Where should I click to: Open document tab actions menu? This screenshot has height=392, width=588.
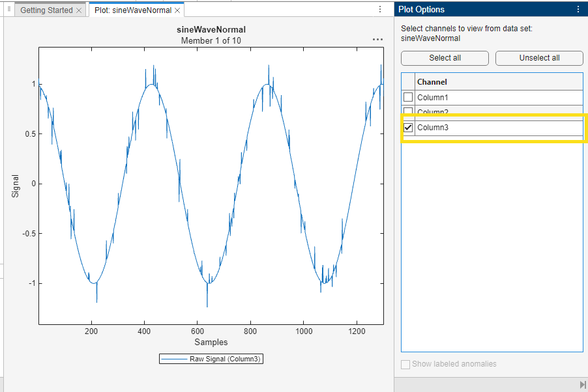(x=380, y=10)
